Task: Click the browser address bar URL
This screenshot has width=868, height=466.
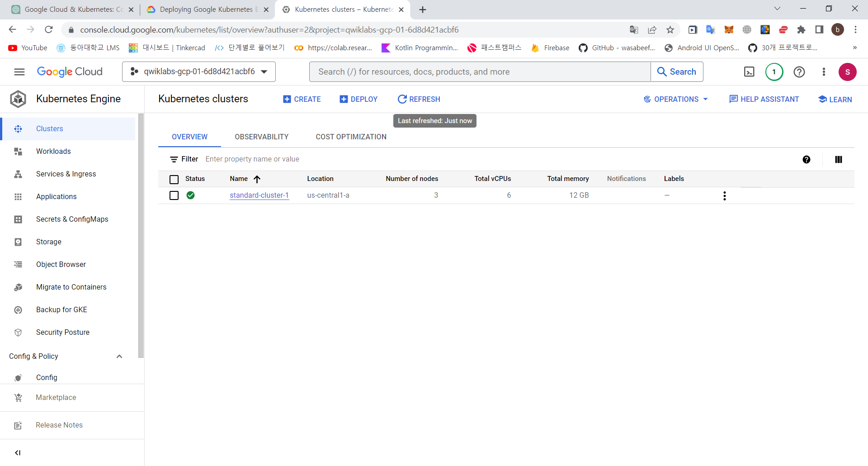Action: click(x=269, y=30)
